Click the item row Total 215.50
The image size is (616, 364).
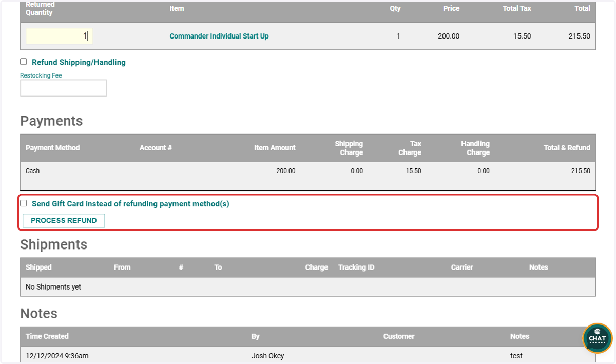(x=579, y=36)
